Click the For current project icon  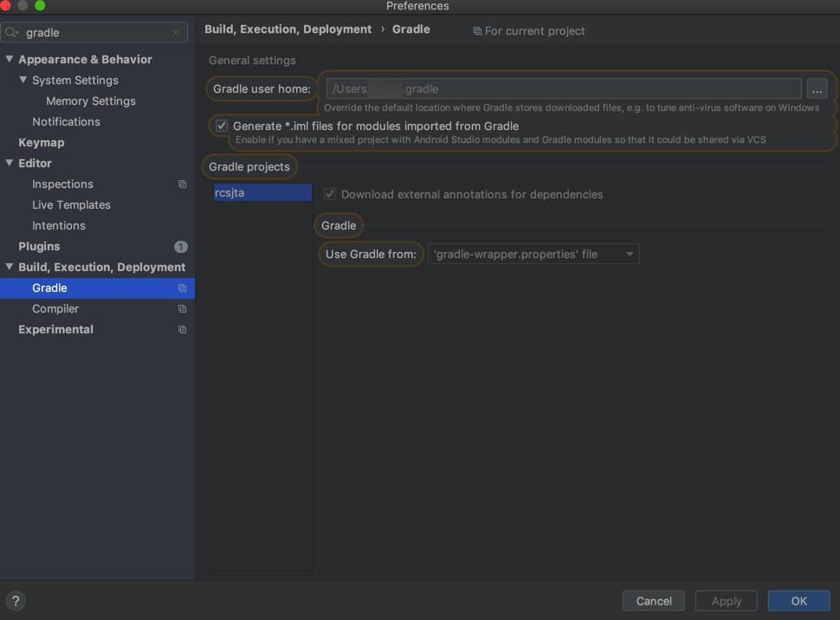477,31
